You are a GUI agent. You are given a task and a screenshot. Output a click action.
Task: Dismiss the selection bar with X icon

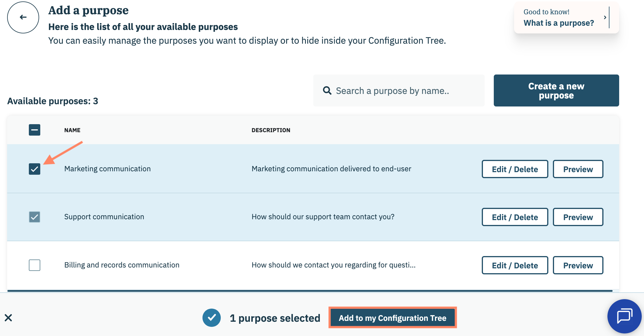click(8, 318)
